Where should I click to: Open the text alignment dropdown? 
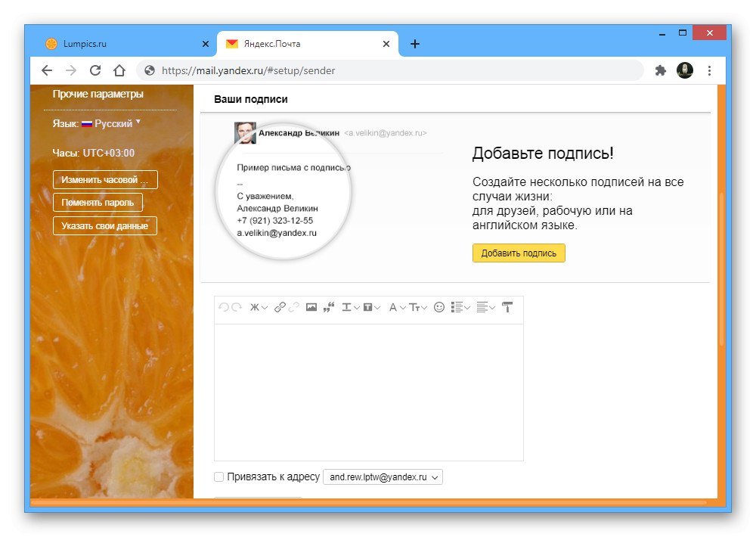(485, 307)
